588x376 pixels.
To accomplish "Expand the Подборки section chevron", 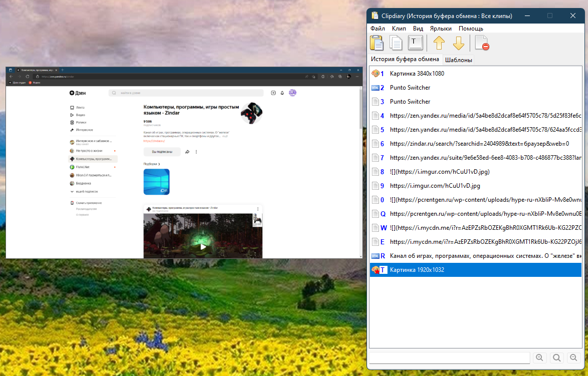I will click(x=159, y=164).
